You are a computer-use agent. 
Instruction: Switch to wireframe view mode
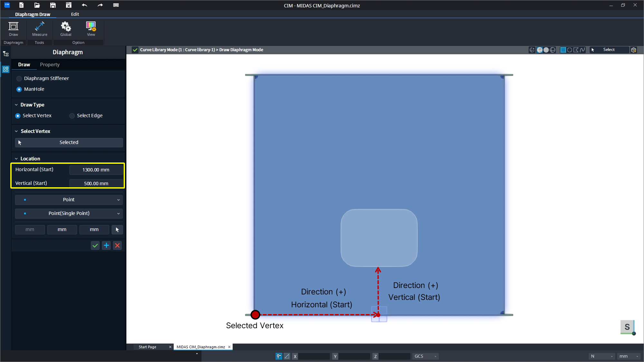(x=553, y=50)
